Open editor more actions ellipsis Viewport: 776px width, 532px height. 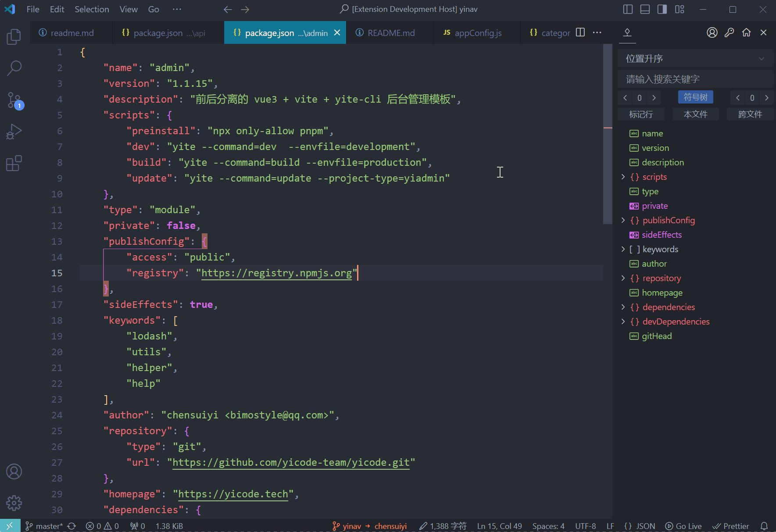click(x=597, y=32)
